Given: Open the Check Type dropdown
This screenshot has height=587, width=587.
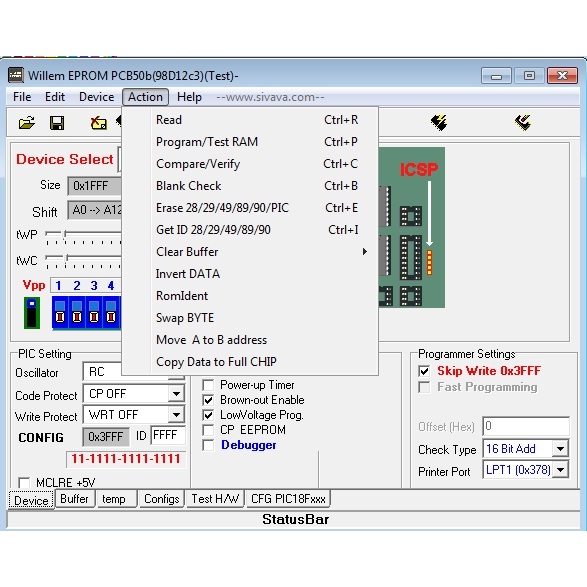Looking at the screenshot, I should (x=560, y=448).
